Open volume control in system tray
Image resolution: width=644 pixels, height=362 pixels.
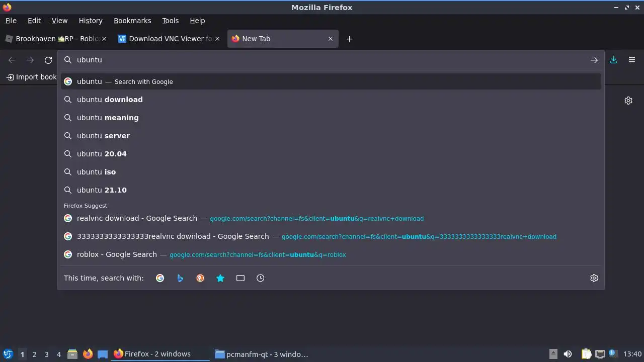568,354
